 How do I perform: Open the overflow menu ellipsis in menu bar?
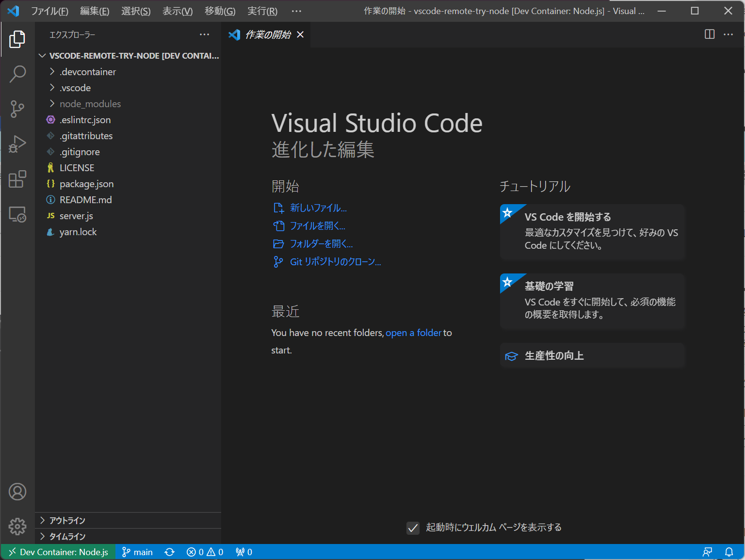[296, 11]
